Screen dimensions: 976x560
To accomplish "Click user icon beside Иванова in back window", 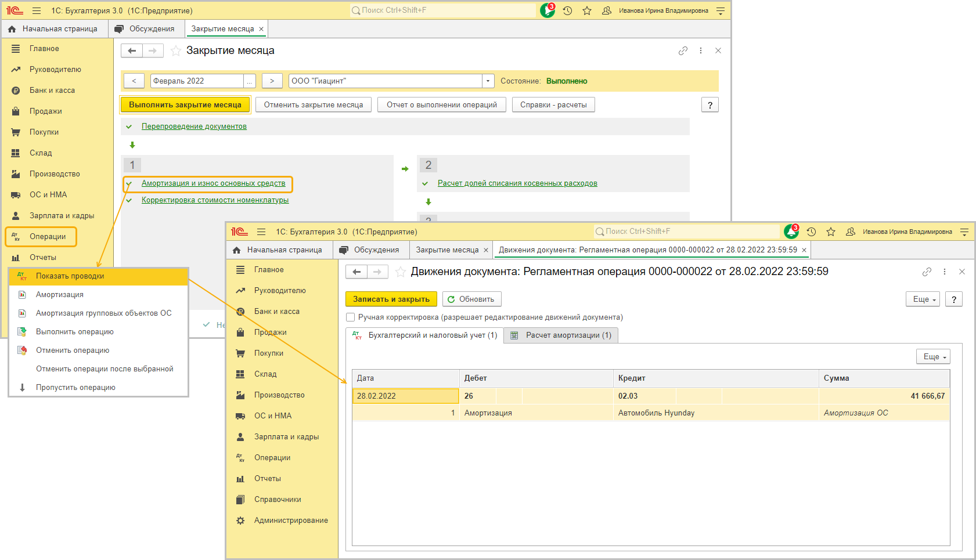I will pyautogui.click(x=607, y=10).
